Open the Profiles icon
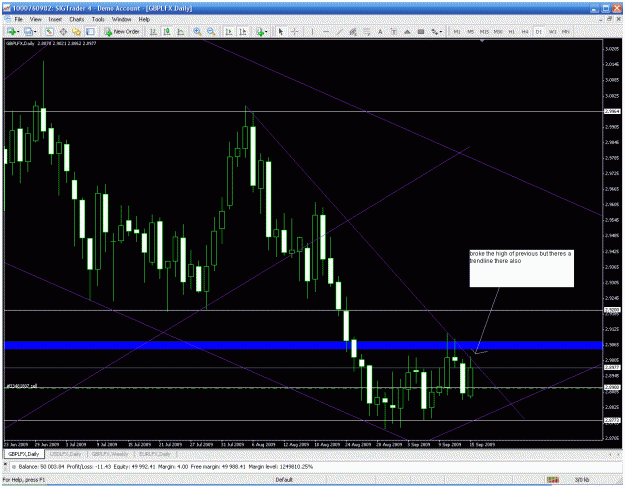The width and height of the screenshot is (625, 486). 28,31
